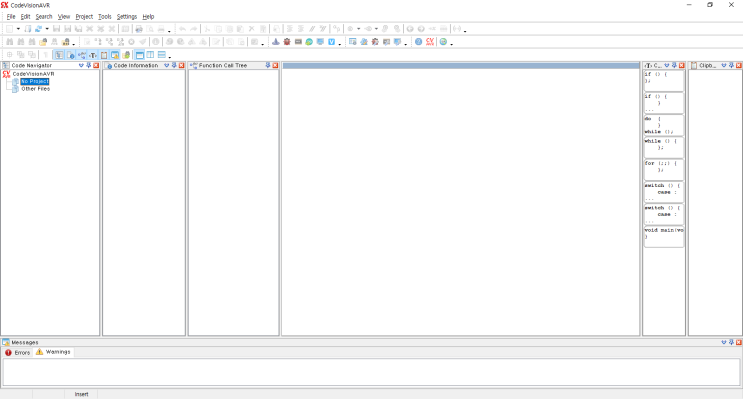Viewport: 743px width, 399px height.
Task: Click the globe web icon after CV logo
Action: [443, 42]
